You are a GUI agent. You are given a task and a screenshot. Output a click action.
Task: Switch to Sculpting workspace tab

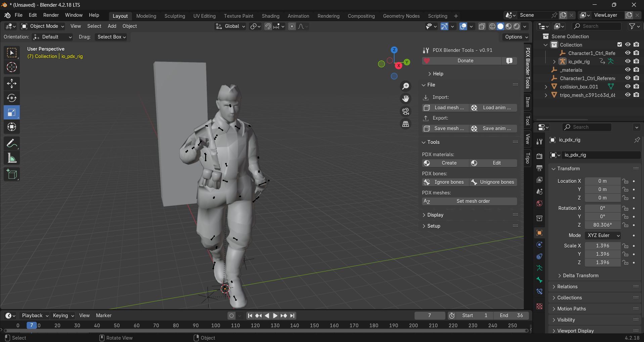tap(175, 16)
